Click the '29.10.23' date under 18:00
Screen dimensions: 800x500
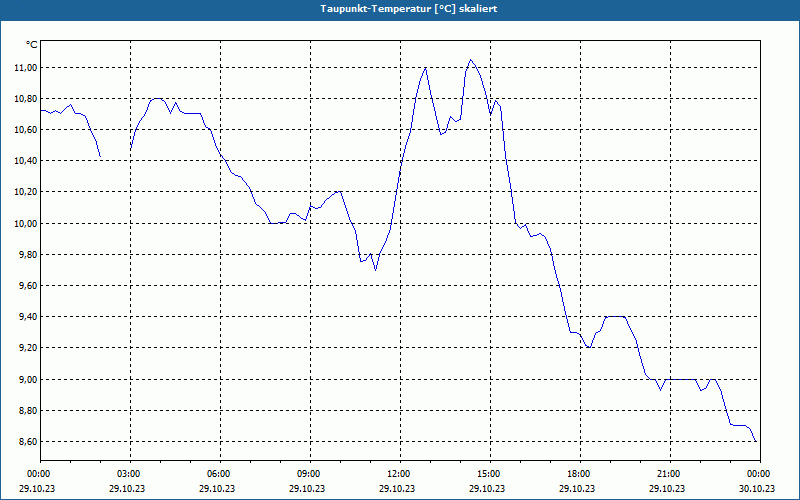coord(577,489)
